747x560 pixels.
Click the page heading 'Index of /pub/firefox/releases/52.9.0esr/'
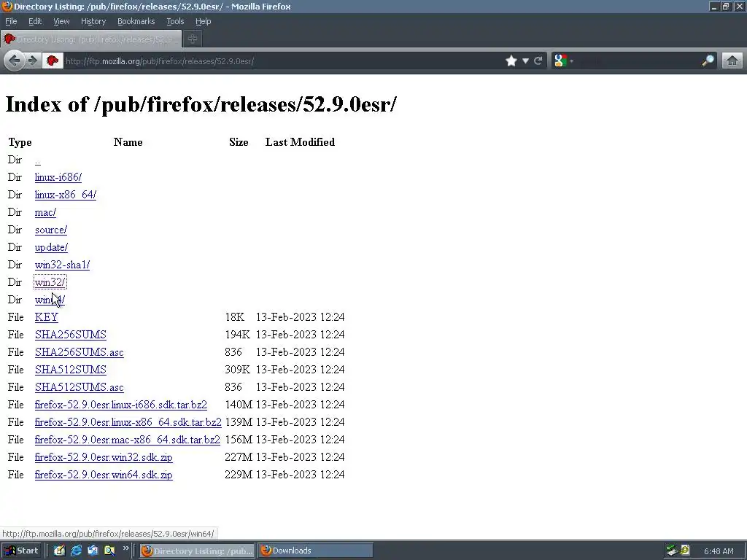coord(201,104)
